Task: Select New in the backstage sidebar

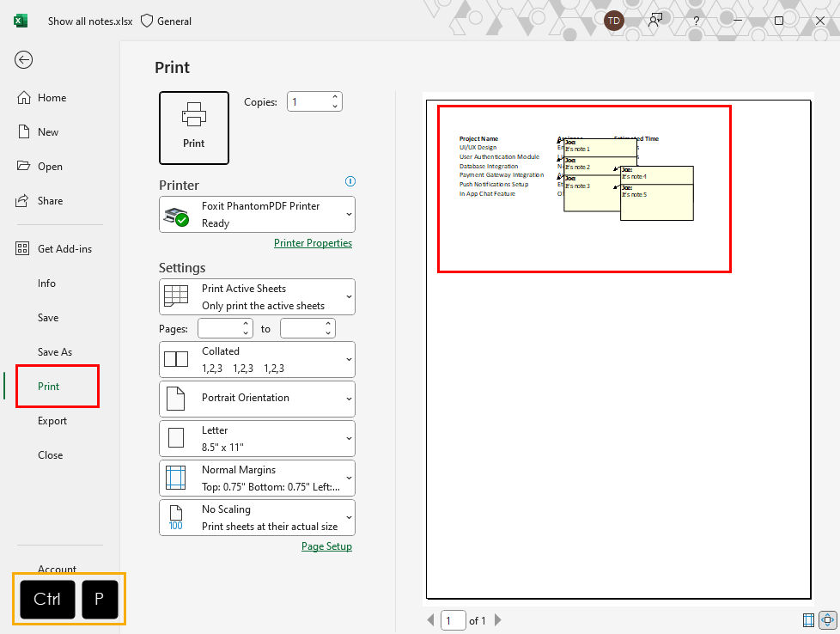Action: pos(48,131)
